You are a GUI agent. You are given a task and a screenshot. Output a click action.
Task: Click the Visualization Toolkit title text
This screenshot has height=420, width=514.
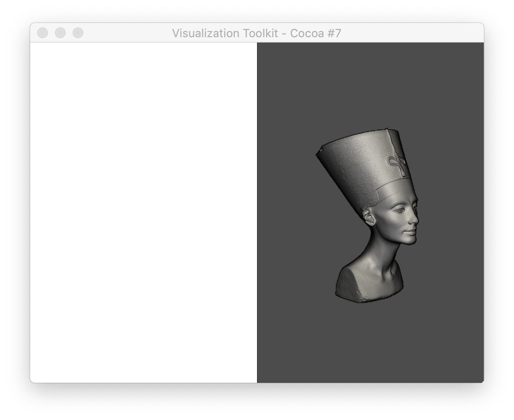click(257, 33)
